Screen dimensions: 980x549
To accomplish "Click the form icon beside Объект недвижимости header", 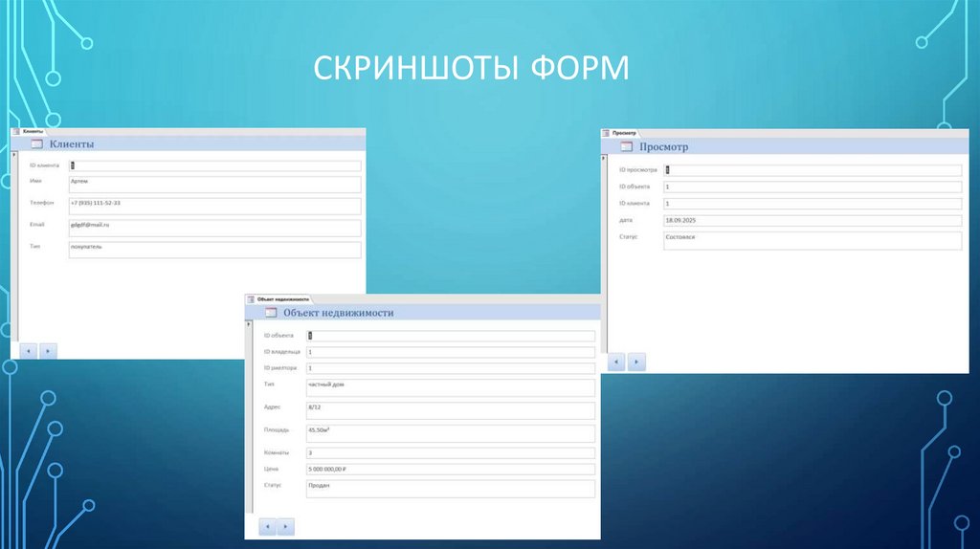I will click(x=271, y=313).
